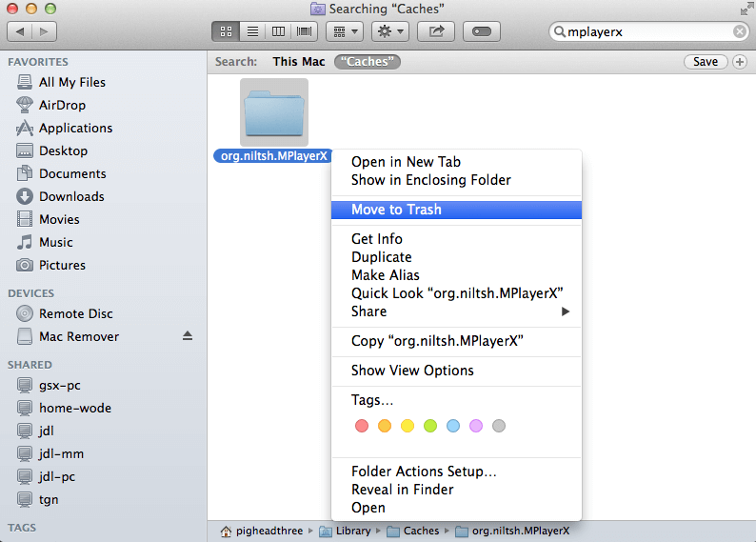Select Remote Disc device
Screen dimensions: 756x542
tap(76, 314)
